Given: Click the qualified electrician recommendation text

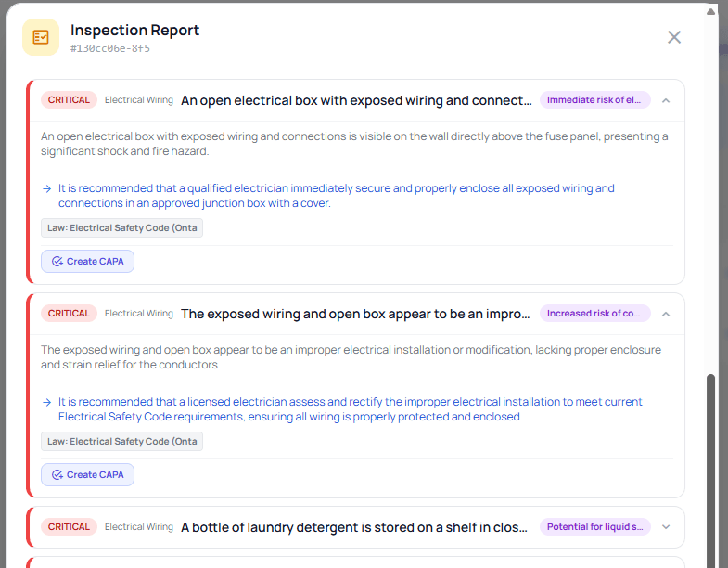Looking at the screenshot, I should [336, 196].
